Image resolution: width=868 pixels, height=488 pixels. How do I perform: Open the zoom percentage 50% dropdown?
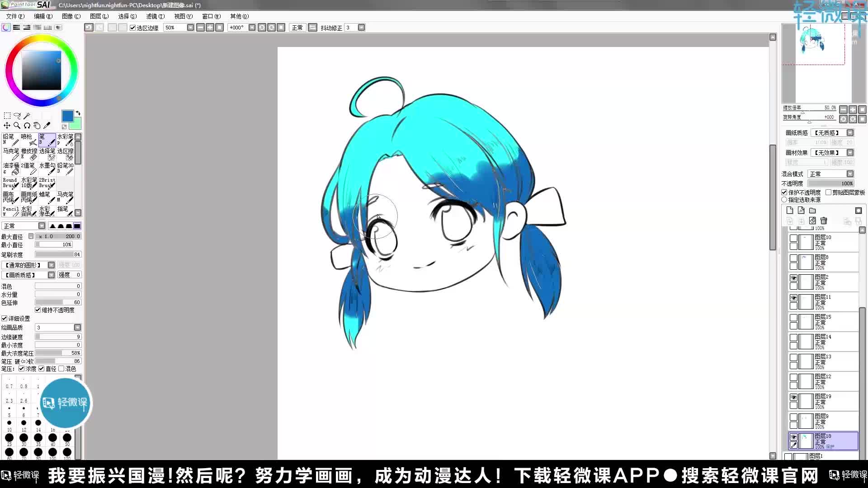tap(190, 27)
